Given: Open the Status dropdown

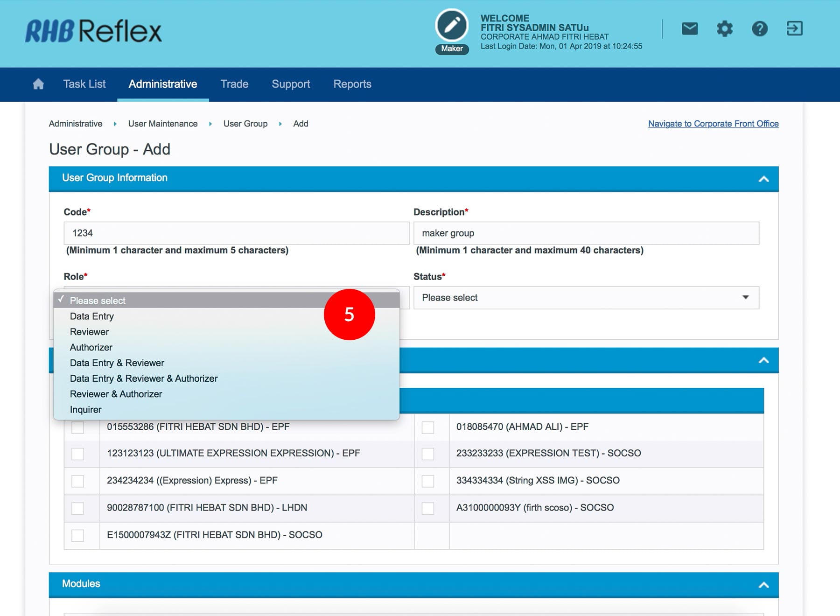Looking at the screenshot, I should pyautogui.click(x=586, y=298).
